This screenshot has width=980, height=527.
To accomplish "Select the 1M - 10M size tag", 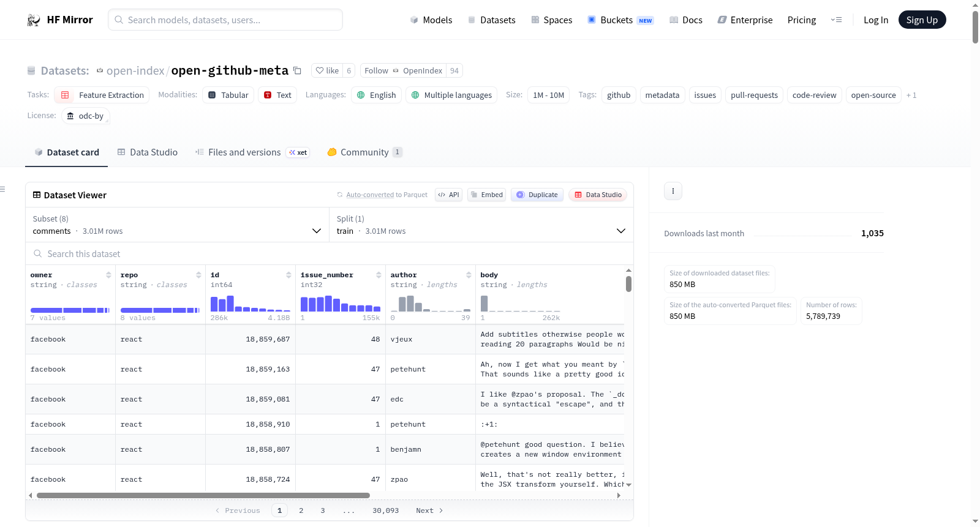I will 548,95.
